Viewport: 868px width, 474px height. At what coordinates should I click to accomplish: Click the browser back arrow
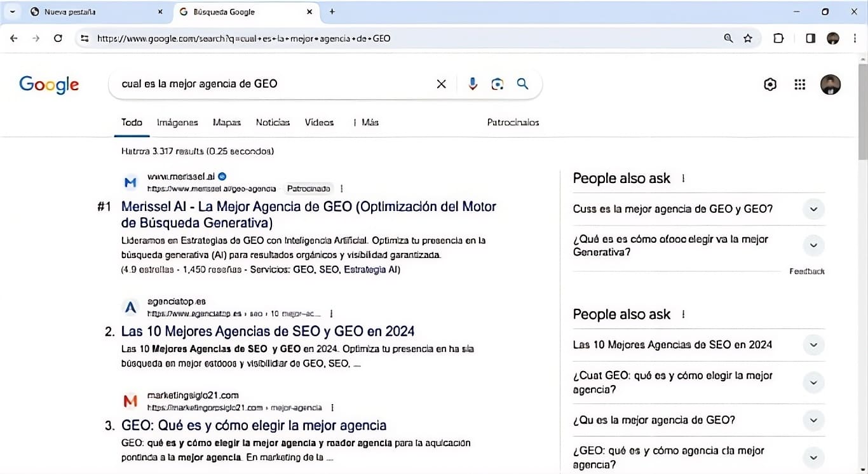tap(14, 38)
